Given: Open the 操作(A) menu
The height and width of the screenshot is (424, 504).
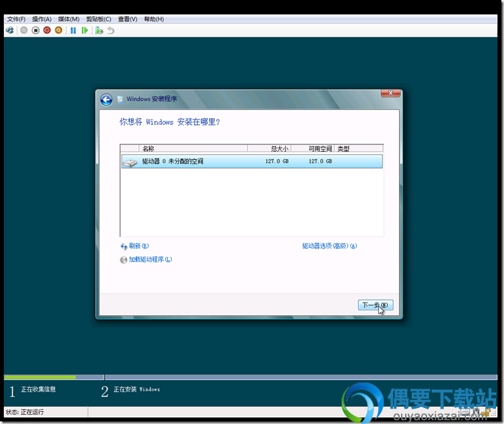Looking at the screenshot, I should click(42, 19).
